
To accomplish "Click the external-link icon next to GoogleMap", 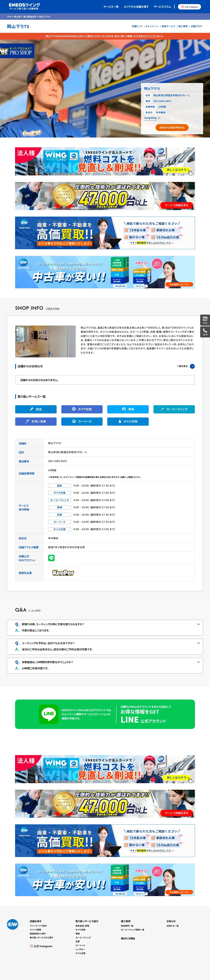I will (x=159, y=118).
